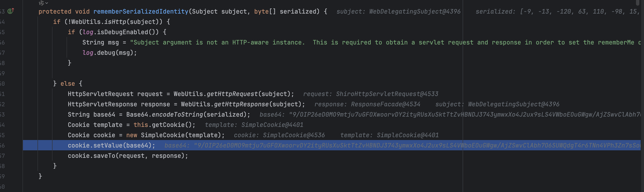Image resolution: width=644 pixels, height=192 pixels.
Task: Click the cookie.saveTo(request, response) line
Action: (128, 155)
